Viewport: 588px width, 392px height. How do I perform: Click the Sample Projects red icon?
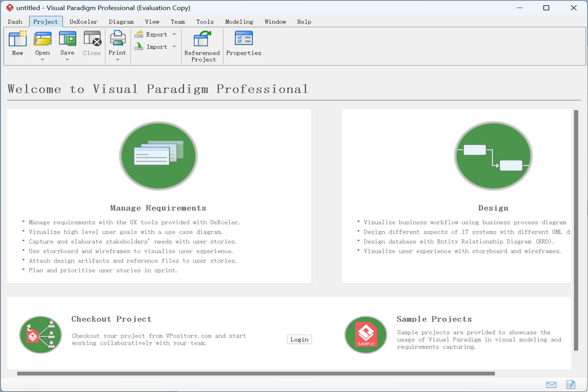[366, 335]
